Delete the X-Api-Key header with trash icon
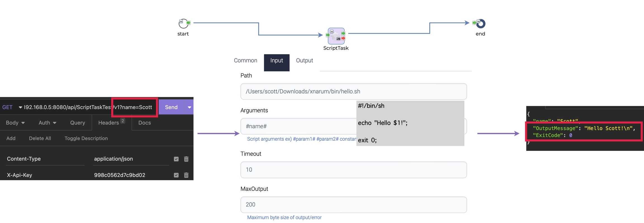Image resolution: width=644 pixels, height=223 pixels. [x=186, y=175]
